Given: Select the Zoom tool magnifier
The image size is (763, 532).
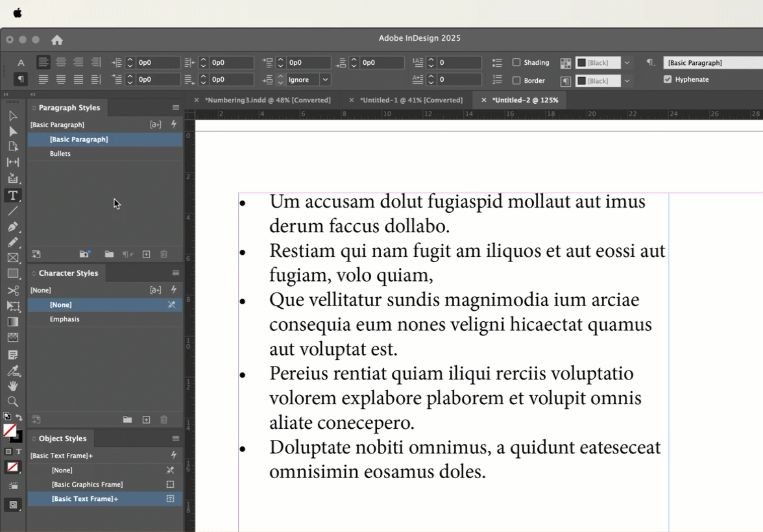Looking at the screenshot, I should (13, 402).
